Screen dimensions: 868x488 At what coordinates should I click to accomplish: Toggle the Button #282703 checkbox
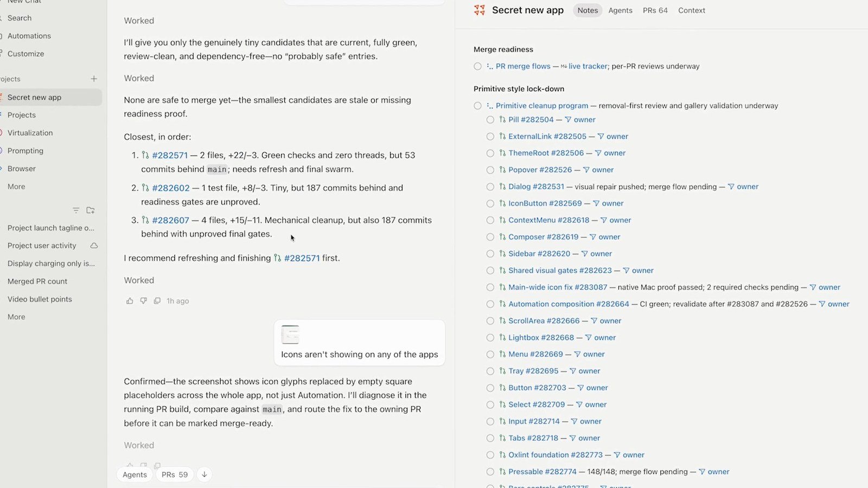pos(490,388)
